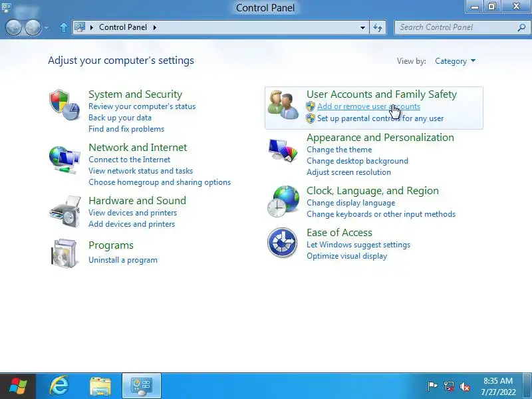Open the Action Center flag icon in the tray

pyautogui.click(x=432, y=386)
